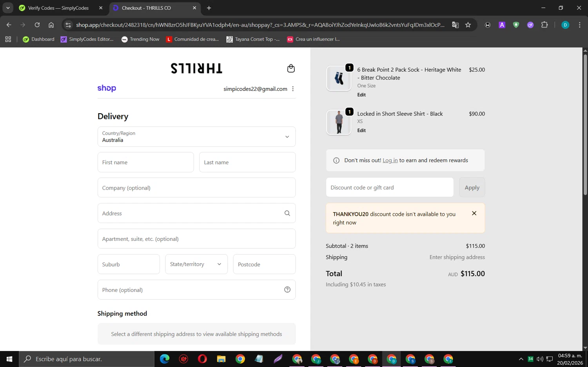Open the Dashboard bookmark

point(38,39)
